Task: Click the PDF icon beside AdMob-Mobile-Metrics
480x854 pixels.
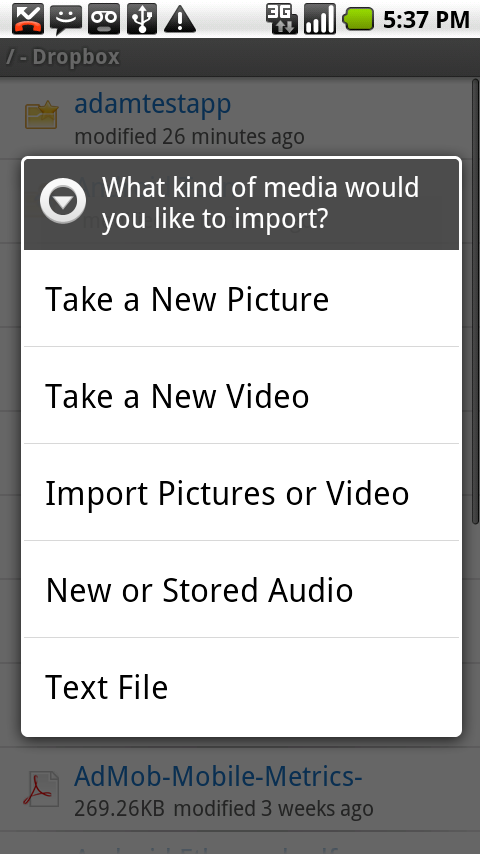Action: pos(41,789)
